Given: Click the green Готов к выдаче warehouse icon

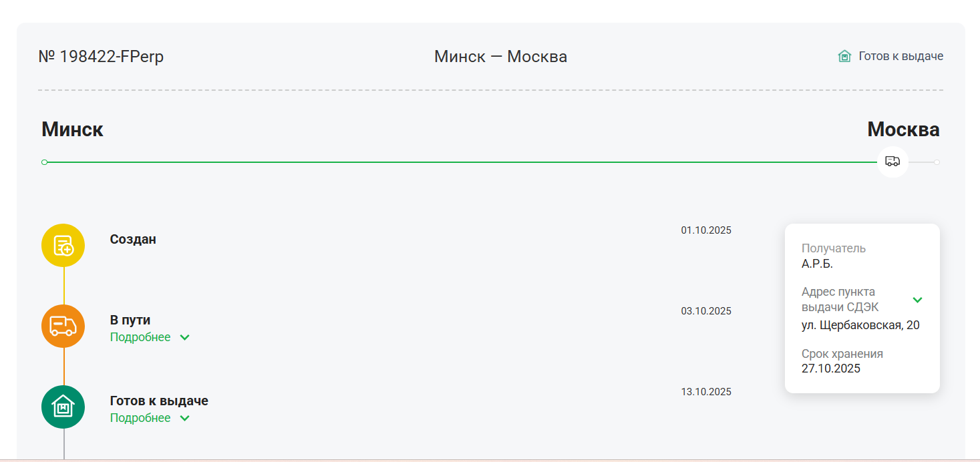Looking at the screenshot, I should point(63,407).
